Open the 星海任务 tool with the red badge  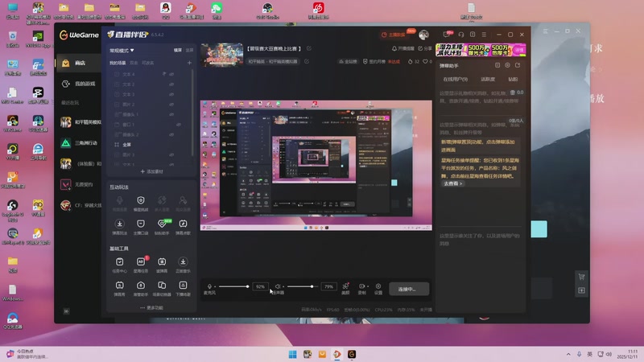click(x=141, y=265)
